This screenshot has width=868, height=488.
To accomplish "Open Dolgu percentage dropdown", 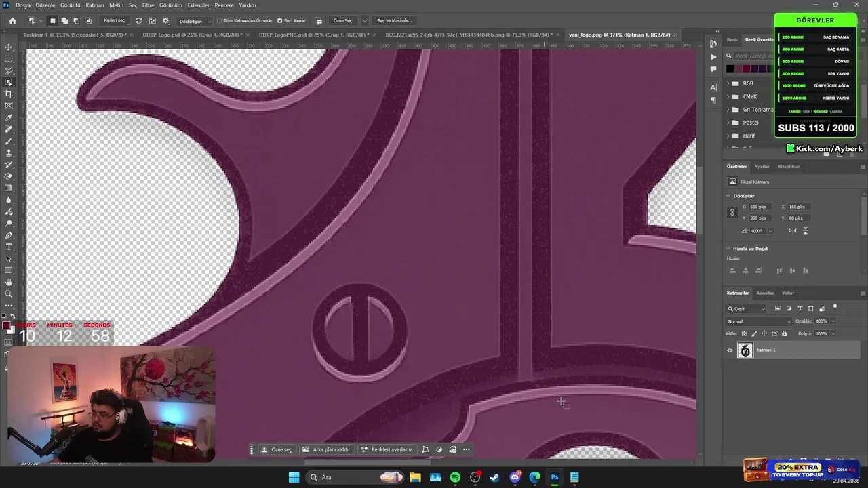I will 833,333.
